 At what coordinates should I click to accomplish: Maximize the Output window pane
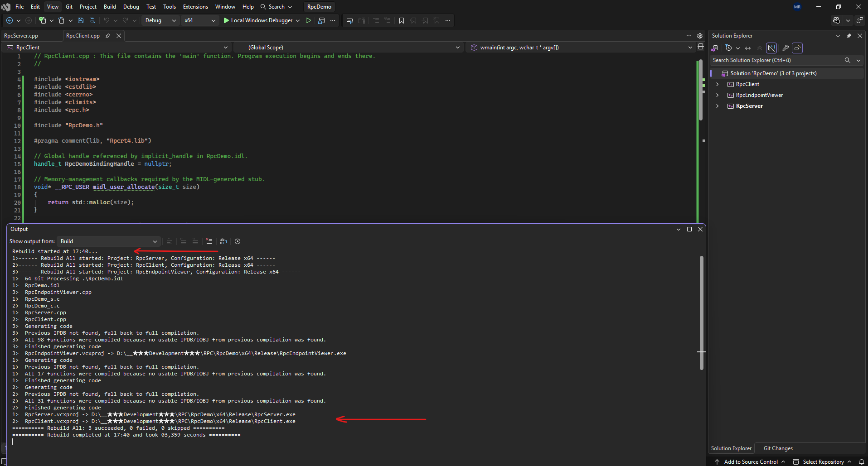pyautogui.click(x=689, y=229)
